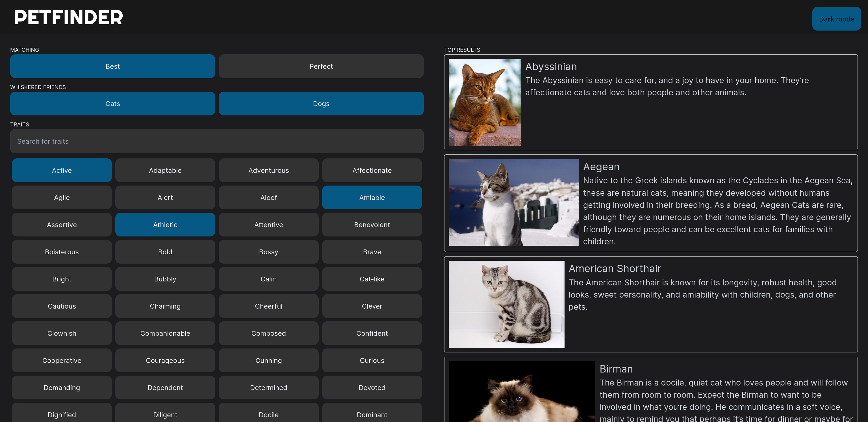Enable the "Curious" trait

pyautogui.click(x=372, y=360)
